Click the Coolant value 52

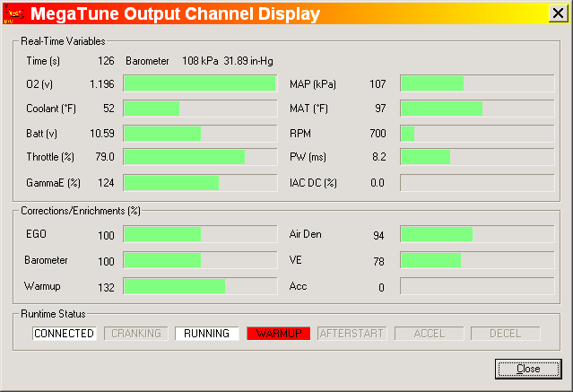point(109,109)
